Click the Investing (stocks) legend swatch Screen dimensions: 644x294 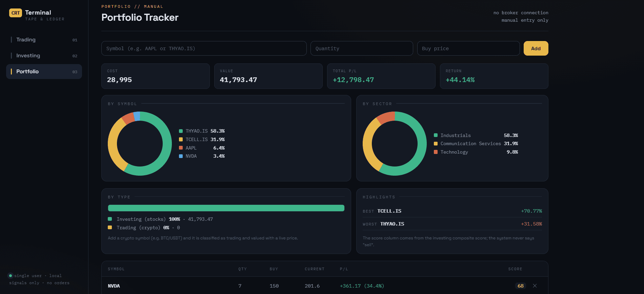[x=110, y=219]
